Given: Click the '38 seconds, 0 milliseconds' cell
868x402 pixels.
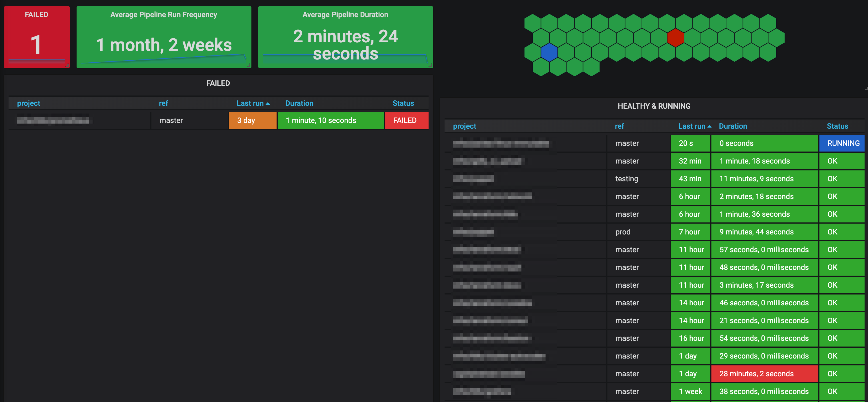Looking at the screenshot, I should click(765, 391).
